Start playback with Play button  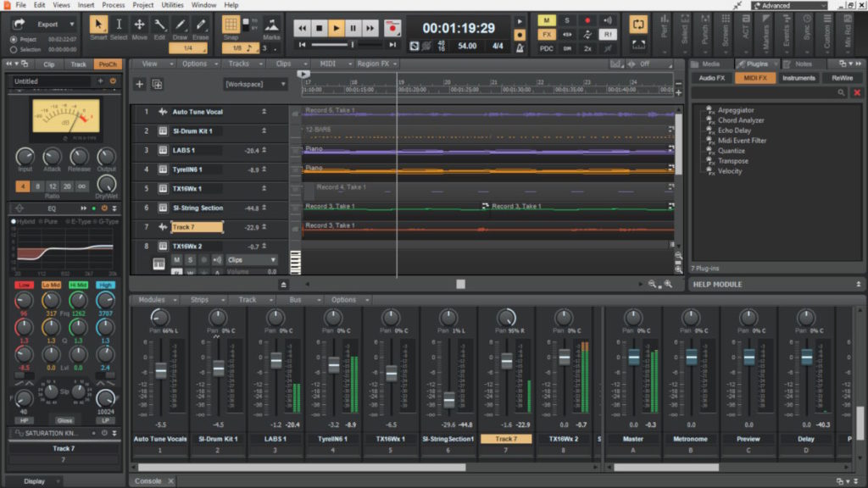(336, 28)
